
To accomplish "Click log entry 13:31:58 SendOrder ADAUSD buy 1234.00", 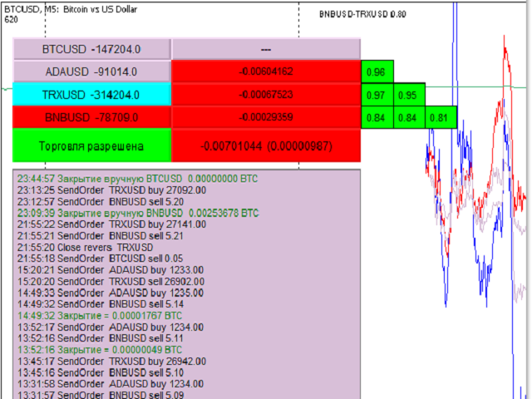I will tap(111, 384).
